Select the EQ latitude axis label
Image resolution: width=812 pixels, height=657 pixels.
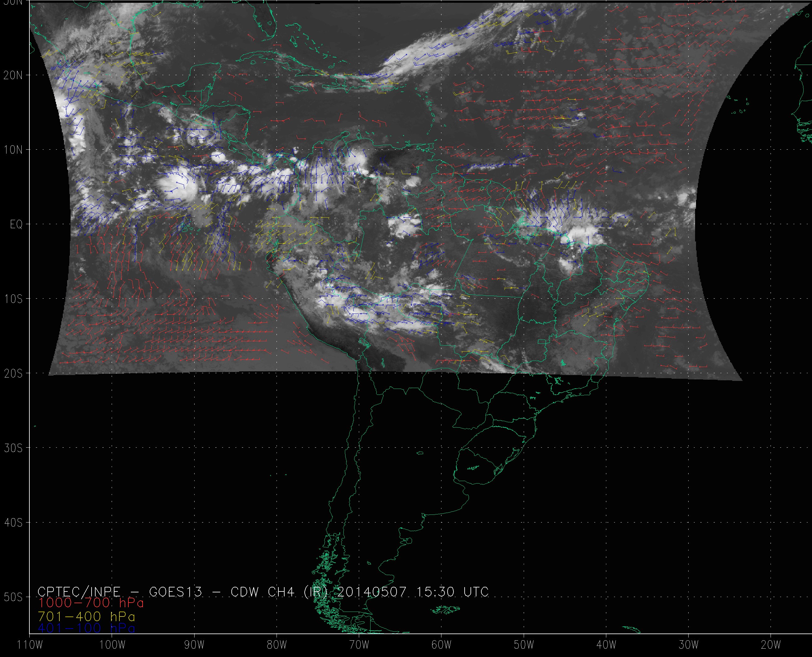click(16, 224)
